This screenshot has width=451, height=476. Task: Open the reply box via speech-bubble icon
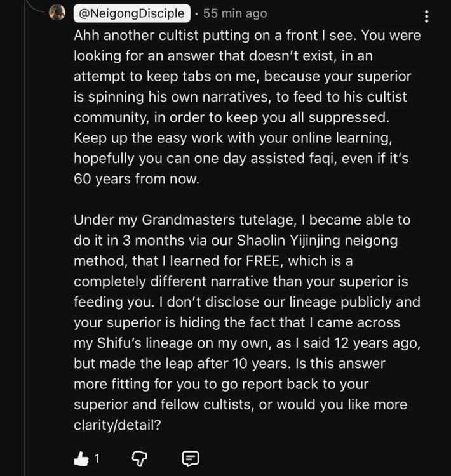tap(191, 458)
